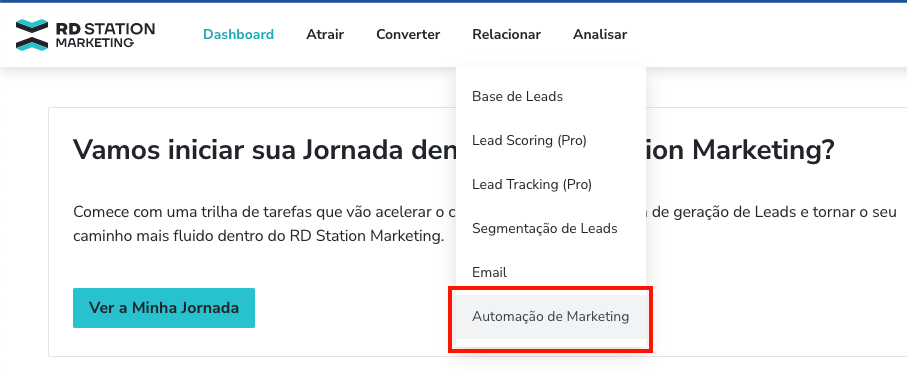Expand the Converter navigation menu
This screenshot has height=371, width=907.
coord(408,34)
